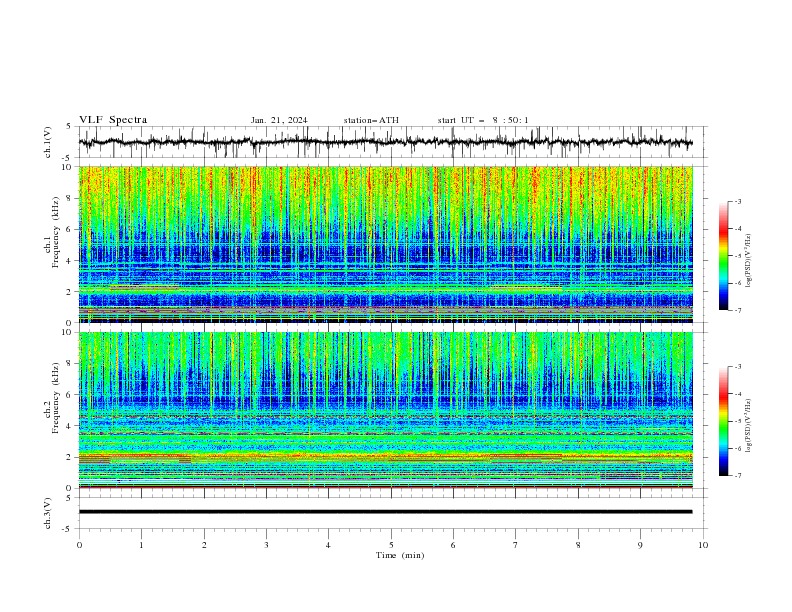The width and height of the screenshot is (792, 612).
Task: Click the "ch.3(V)" axis label
Action: 48,513
